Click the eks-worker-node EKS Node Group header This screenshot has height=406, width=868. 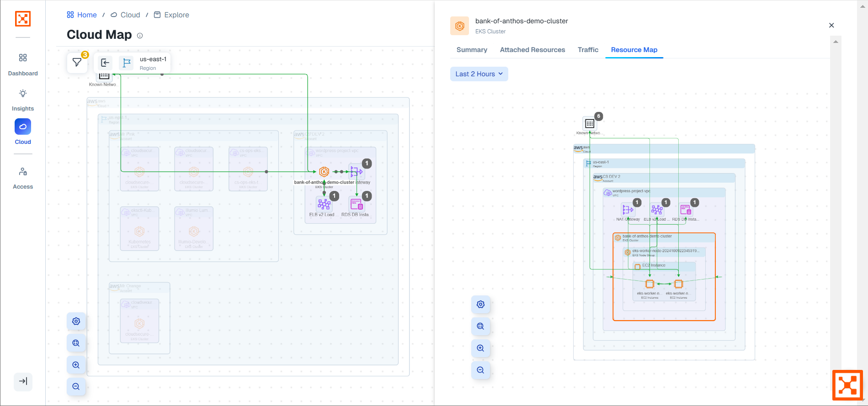pyautogui.click(x=664, y=252)
